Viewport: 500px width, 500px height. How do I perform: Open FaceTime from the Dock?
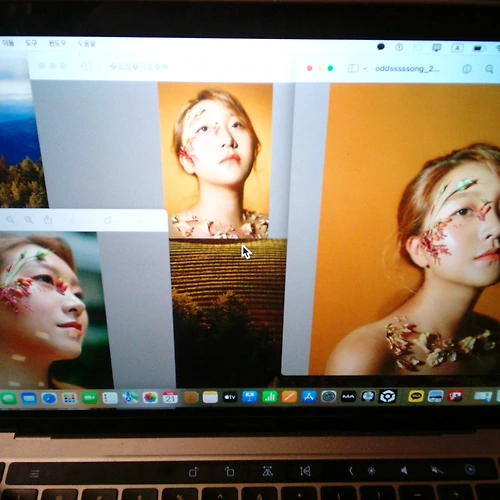pos(89,398)
